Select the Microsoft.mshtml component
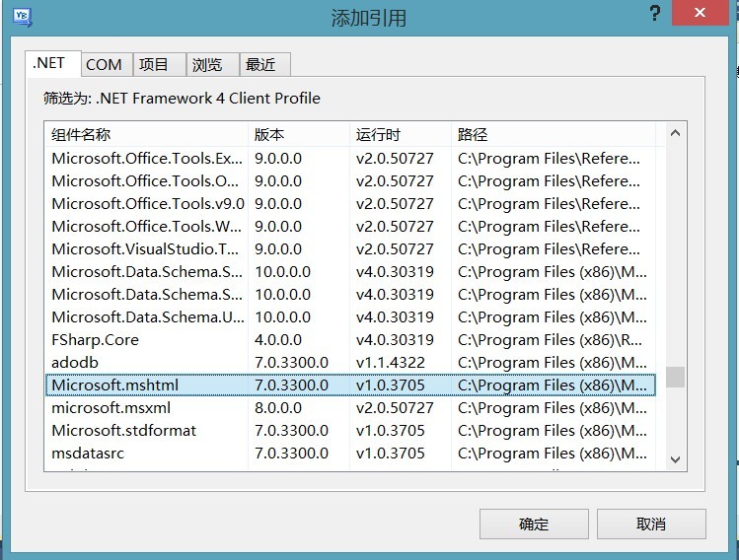The image size is (739, 560). tap(350, 385)
